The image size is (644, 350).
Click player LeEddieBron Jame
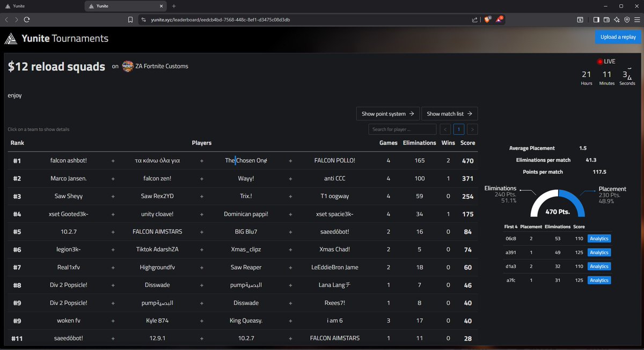(x=335, y=267)
